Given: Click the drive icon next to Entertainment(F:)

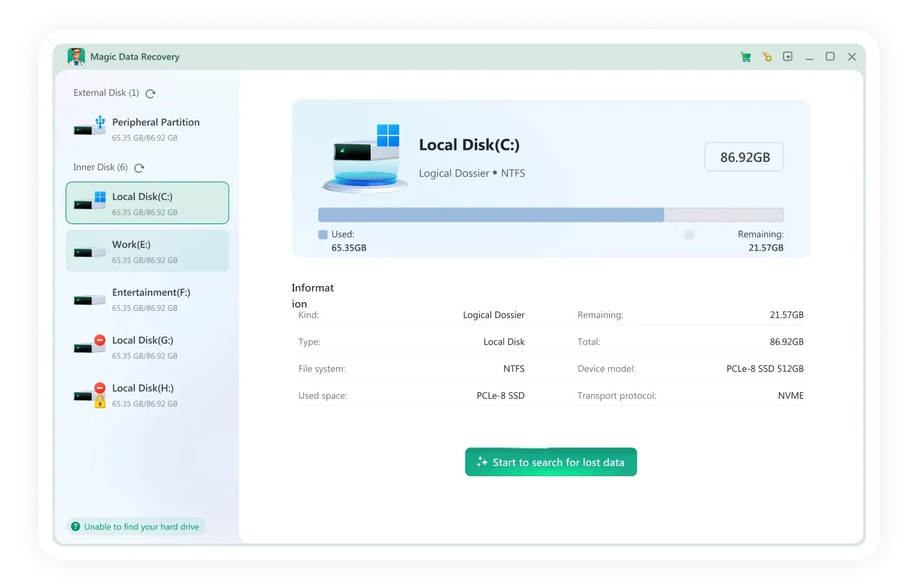Looking at the screenshot, I should 90,300.
